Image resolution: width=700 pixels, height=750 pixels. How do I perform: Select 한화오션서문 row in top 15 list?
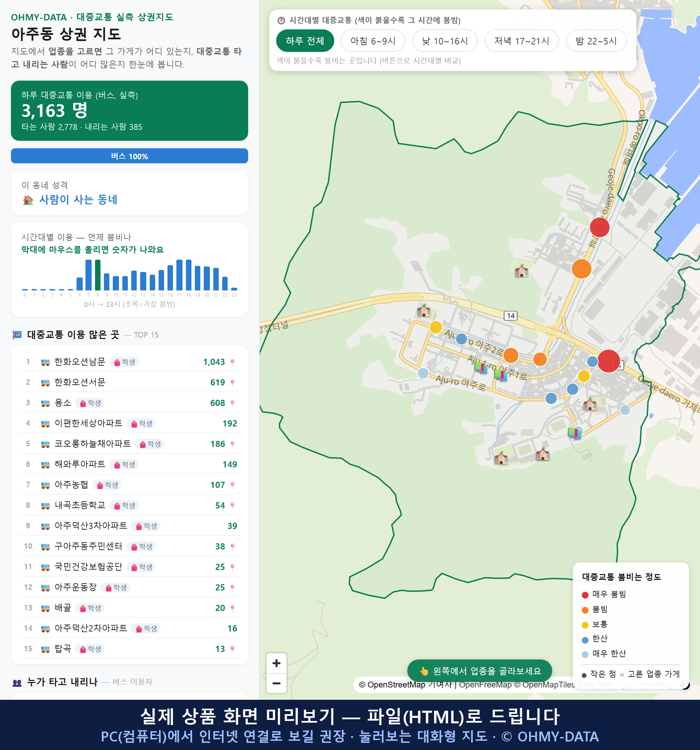pyautogui.click(x=130, y=383)
